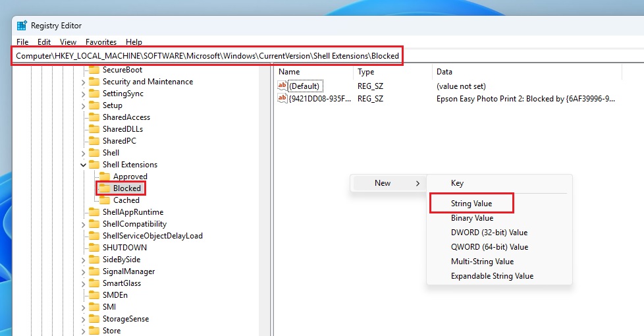Screen dimensions: 644x336
Task: Choose DWORD (32-bit) Value
Action: coord(489,233)
